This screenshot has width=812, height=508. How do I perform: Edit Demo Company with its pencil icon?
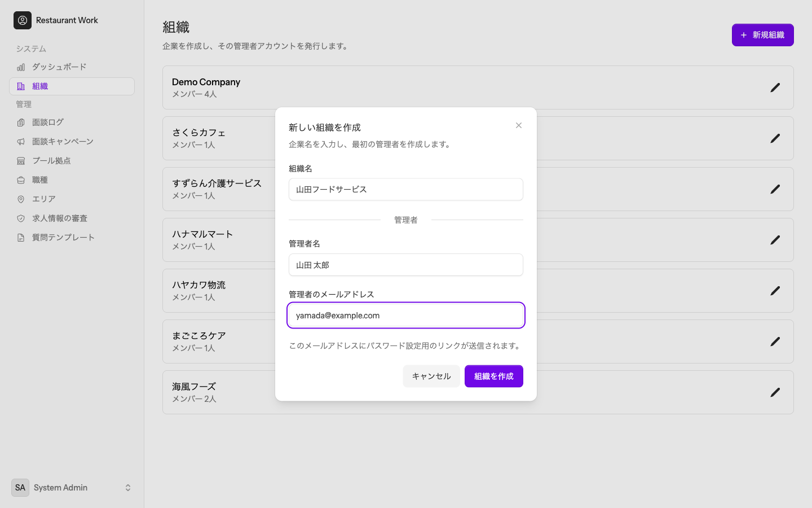(x=775, y=87)
